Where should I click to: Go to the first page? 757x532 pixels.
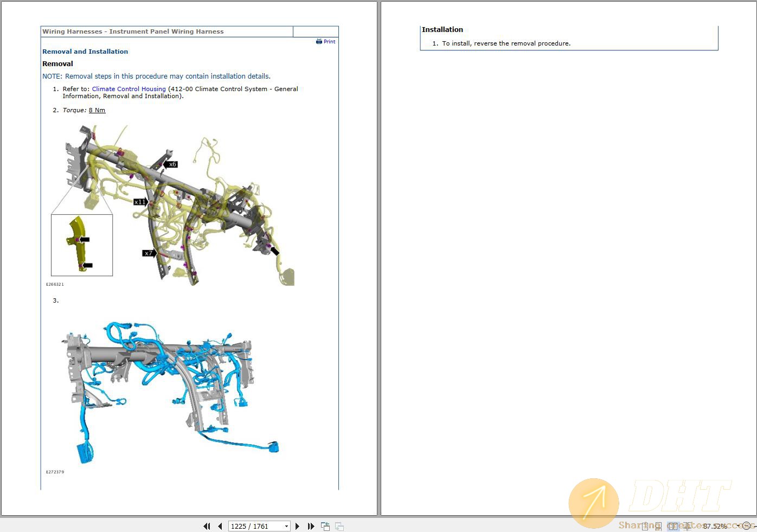(x=207, y=526)
